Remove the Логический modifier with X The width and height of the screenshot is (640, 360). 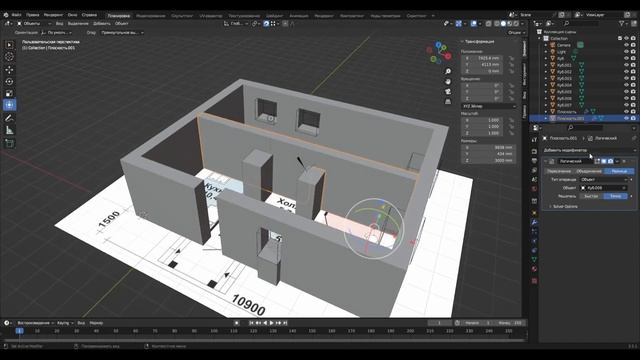pyautogui.click(x=624, y=162)
